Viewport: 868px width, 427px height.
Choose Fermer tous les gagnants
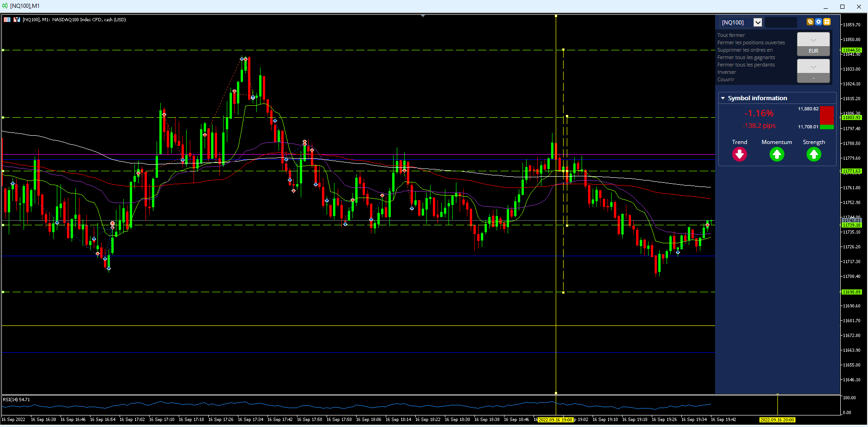coord(746,57)
